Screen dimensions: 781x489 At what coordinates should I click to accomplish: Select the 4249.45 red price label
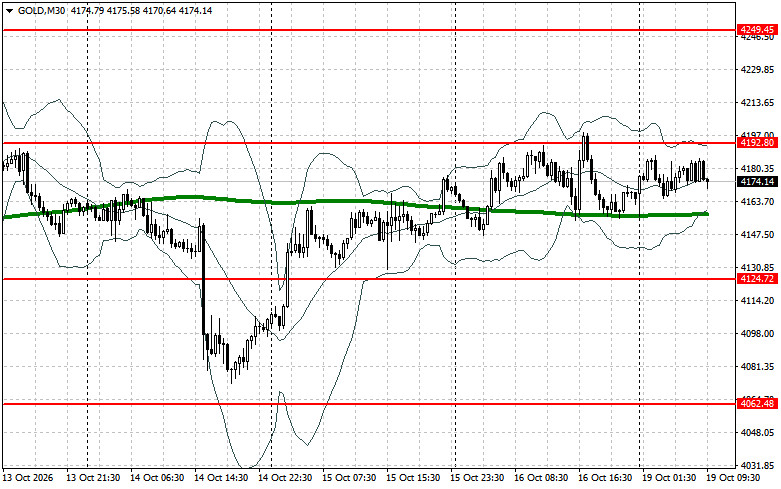pyautogui.click(x=757, y=30)
